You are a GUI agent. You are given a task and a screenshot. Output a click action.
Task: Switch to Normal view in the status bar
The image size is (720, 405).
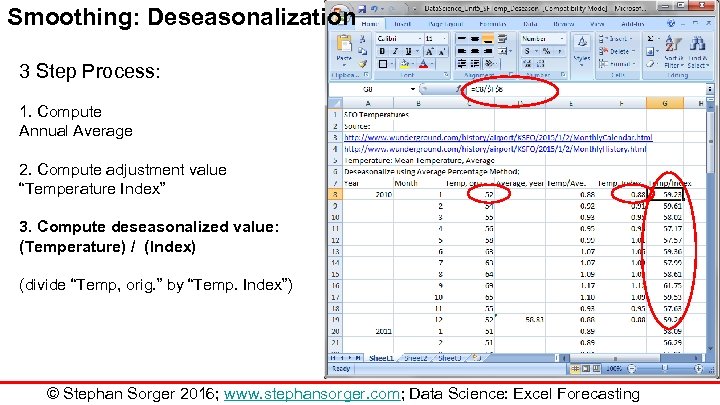[x=575, y=369]
